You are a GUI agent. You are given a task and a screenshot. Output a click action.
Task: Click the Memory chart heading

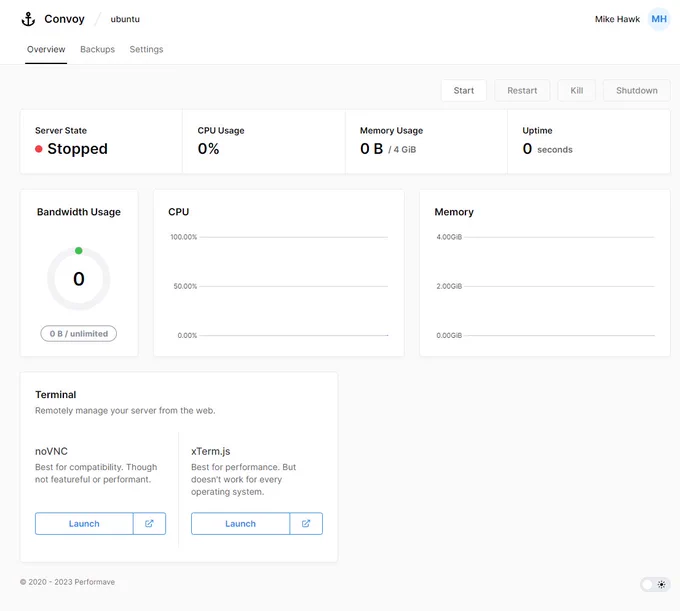(x=454, y=212)
